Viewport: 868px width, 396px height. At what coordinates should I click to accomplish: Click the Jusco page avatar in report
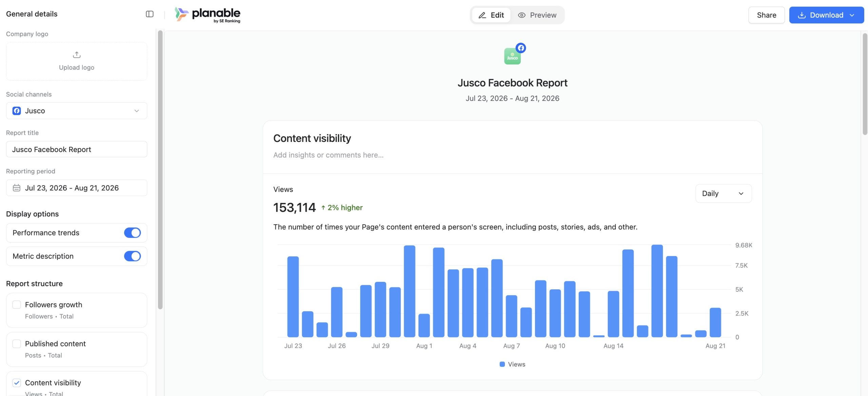[512, 56]
